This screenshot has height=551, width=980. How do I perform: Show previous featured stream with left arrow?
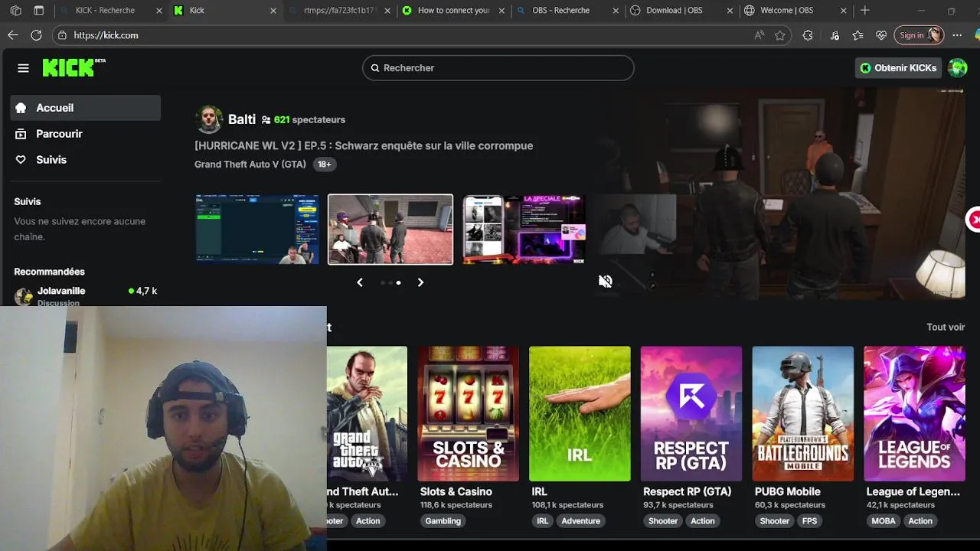coord(360,282)
